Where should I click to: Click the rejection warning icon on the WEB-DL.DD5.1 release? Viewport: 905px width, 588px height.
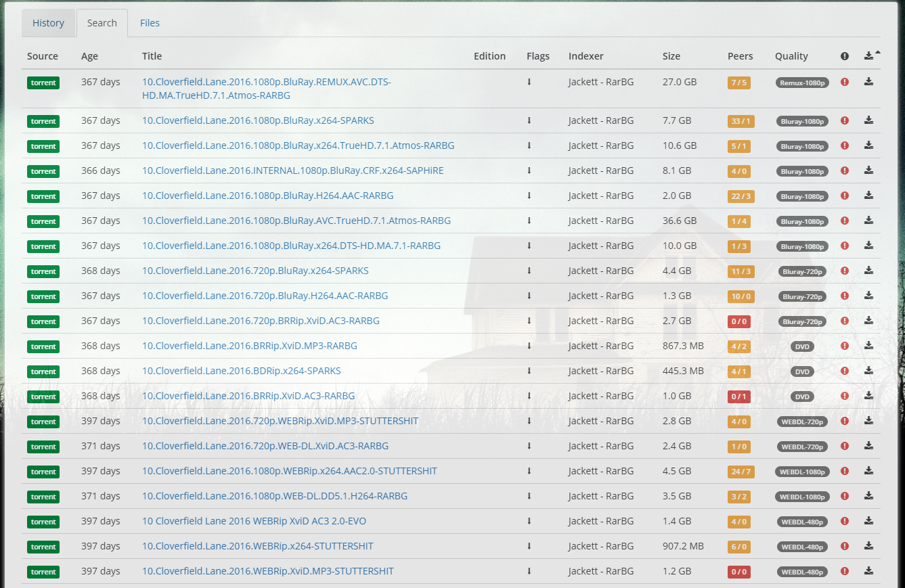point(844,496)
